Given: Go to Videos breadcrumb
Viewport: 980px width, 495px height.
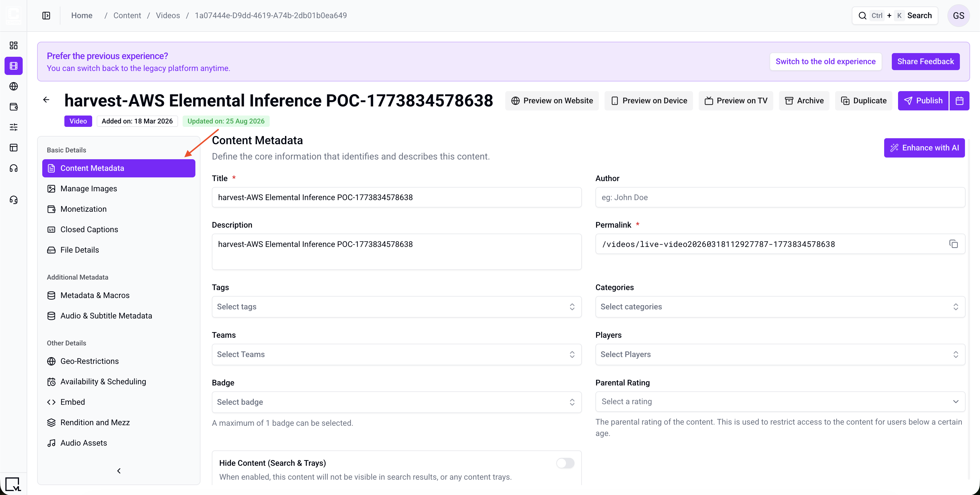Looking at the screenshot, I should click(168, 16).
